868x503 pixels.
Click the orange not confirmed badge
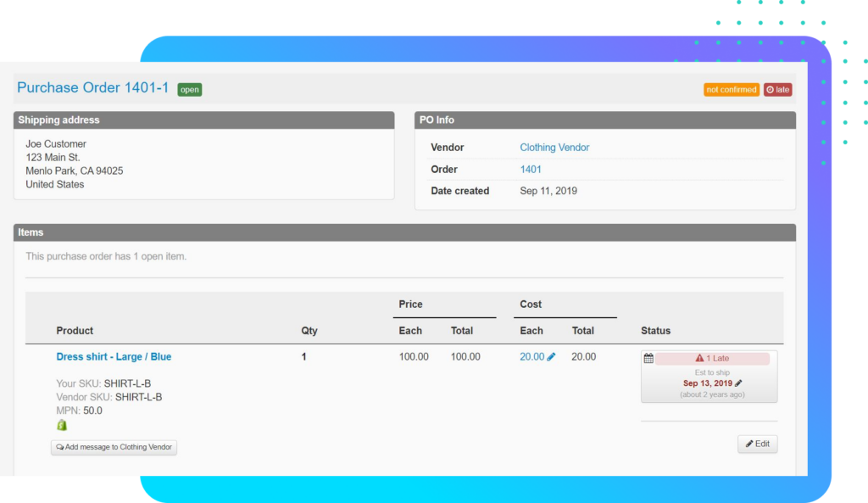click(731, 89)
